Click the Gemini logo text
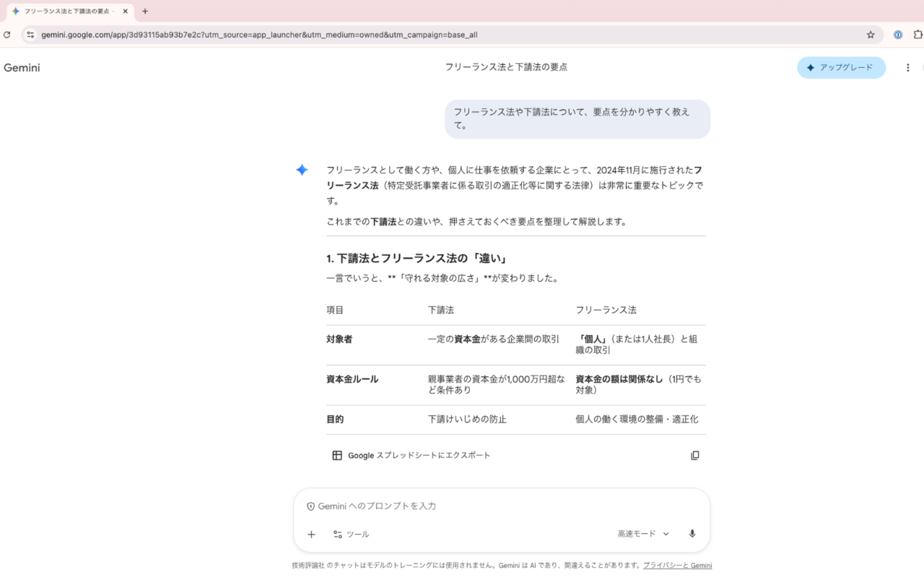Image resolution: width=924 pixels, height=578 pixels. (x=22, y=68)
